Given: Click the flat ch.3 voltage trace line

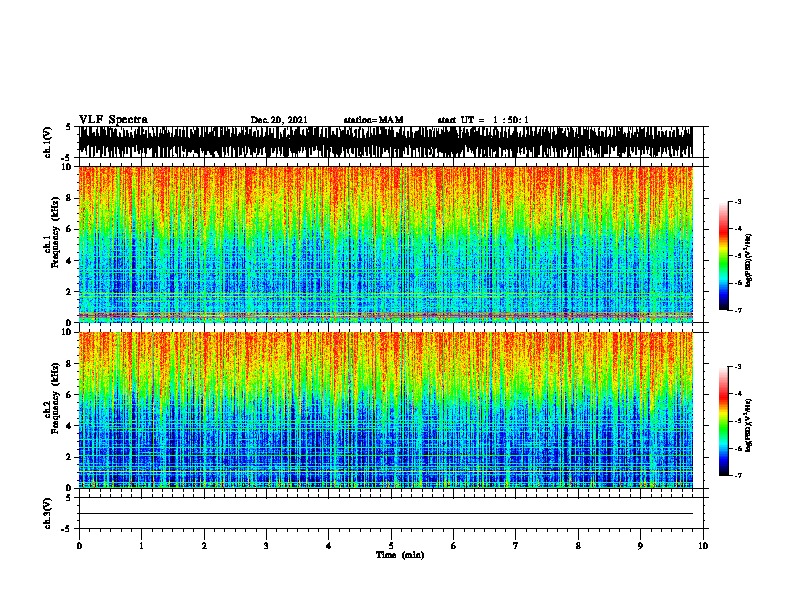Looking at the screenshot, I should 385,514.
